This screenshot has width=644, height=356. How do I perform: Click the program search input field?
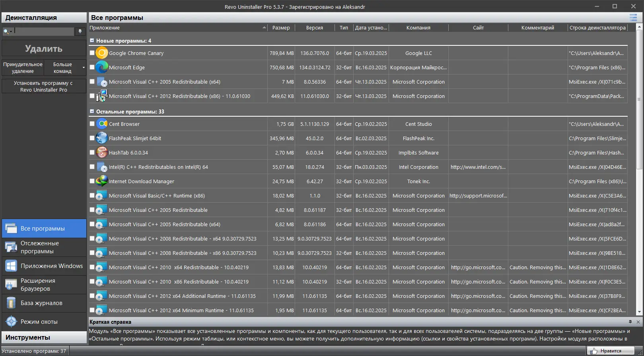coord(44,31)
